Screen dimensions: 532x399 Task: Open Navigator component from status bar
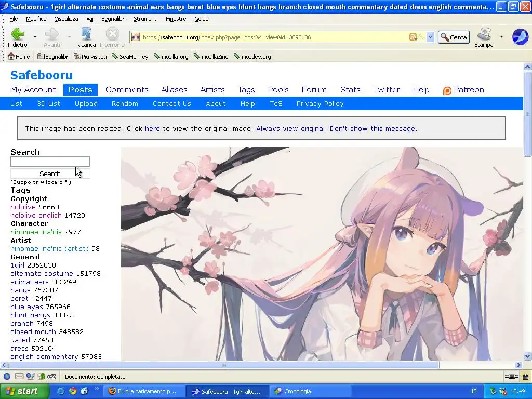(x=7, y=376)
